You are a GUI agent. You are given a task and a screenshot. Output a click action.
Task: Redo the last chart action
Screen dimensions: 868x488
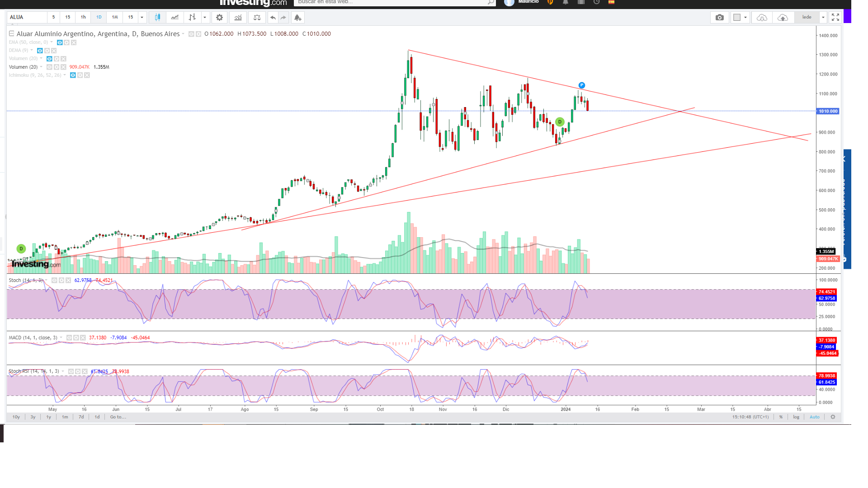[283, 17]
